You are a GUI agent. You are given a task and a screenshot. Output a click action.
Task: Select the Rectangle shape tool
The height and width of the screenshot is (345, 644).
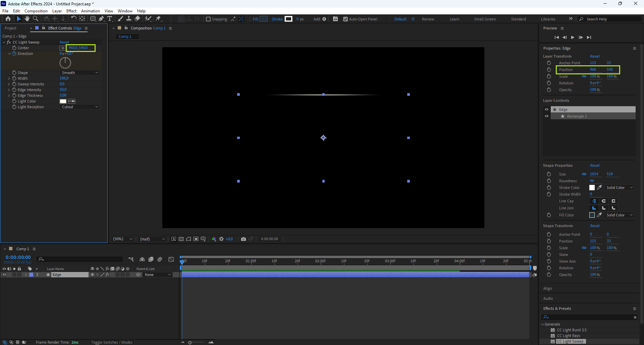93,19
